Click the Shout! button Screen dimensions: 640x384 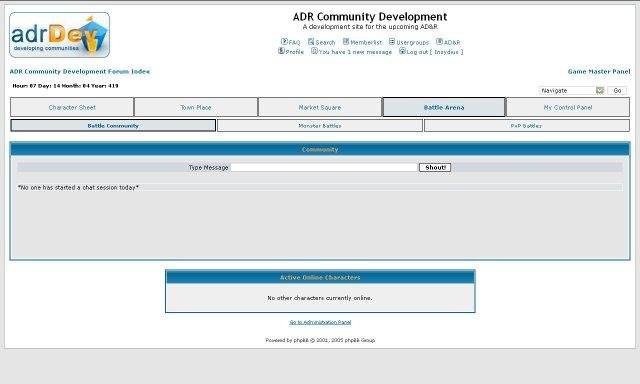(435, 167)
